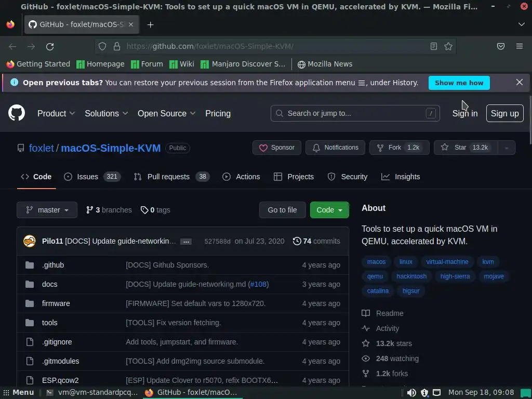Open the ESP.qcow2 file
Viewport: 532px width, 399px height.
60,380
